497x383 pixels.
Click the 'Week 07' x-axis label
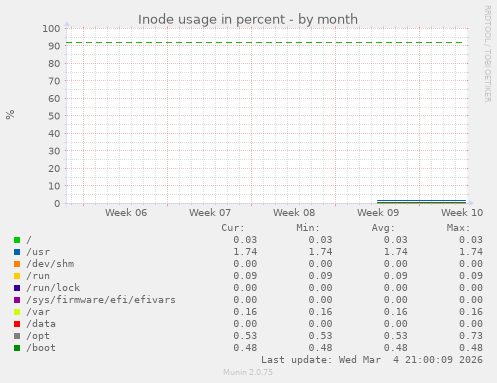(210, 213)
